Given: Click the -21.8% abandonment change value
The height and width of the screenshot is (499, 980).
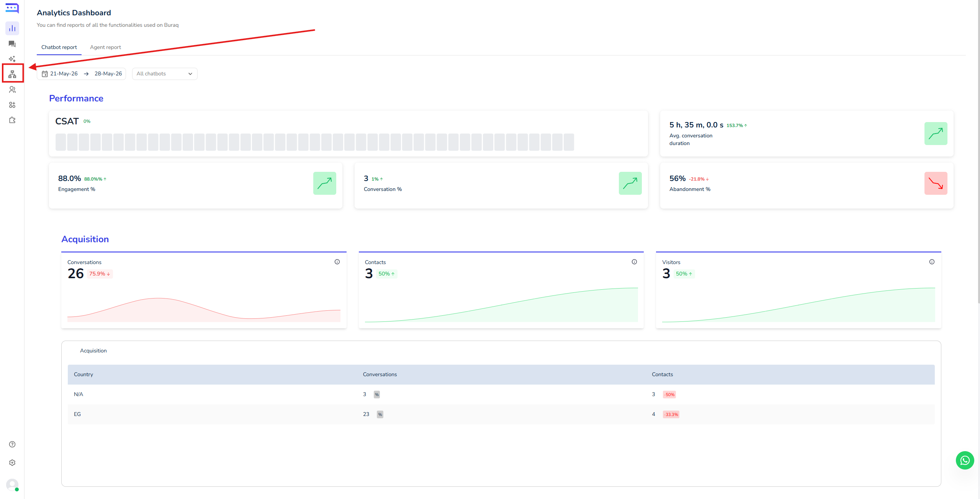Looking at the screenshot, I should click(699, 179).
